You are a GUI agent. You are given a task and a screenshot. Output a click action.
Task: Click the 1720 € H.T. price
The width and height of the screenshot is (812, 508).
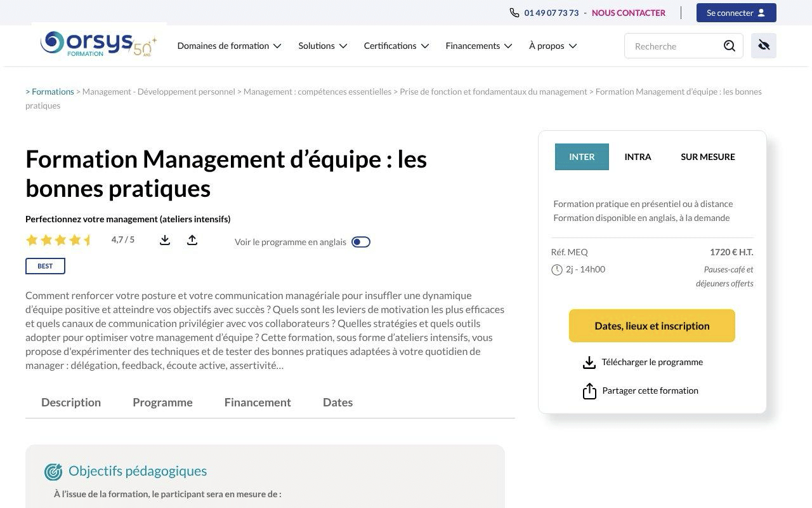[x=731, y=252]
